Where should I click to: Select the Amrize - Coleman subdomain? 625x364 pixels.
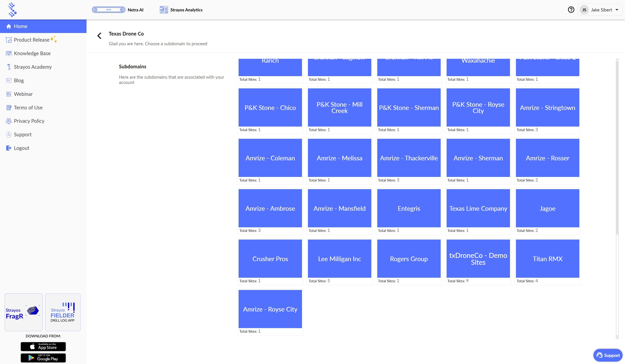point(270,158)
